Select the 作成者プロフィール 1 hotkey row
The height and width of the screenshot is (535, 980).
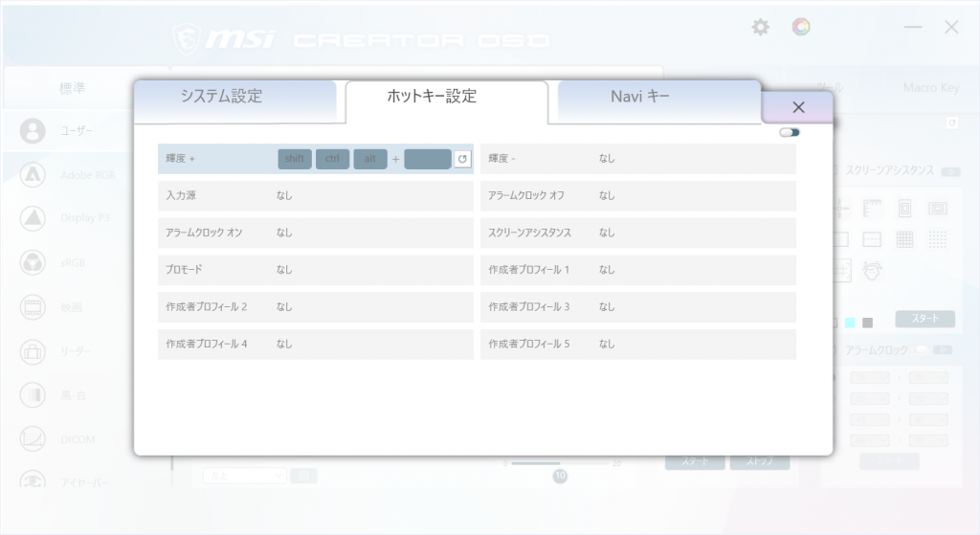tap(638, 270)
